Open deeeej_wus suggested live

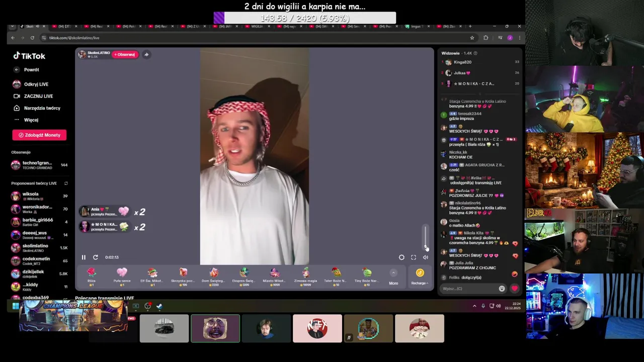click(x=39, y=235)
